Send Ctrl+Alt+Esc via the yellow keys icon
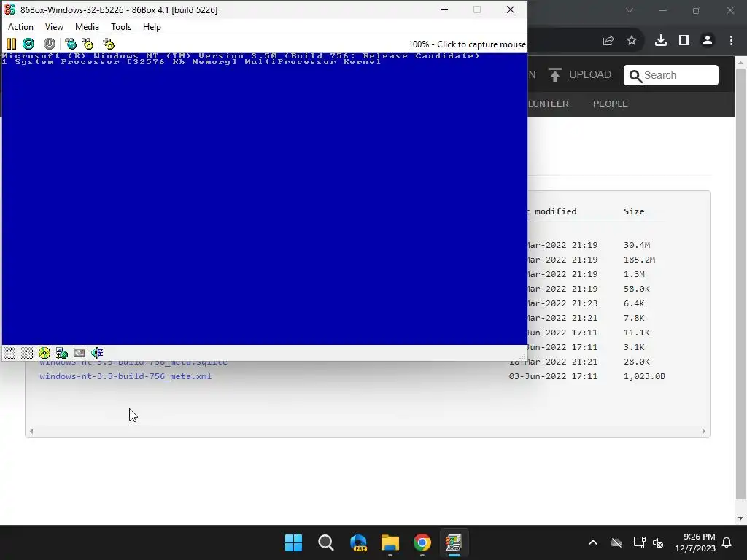The image size is (747, 560). point(88,44)
